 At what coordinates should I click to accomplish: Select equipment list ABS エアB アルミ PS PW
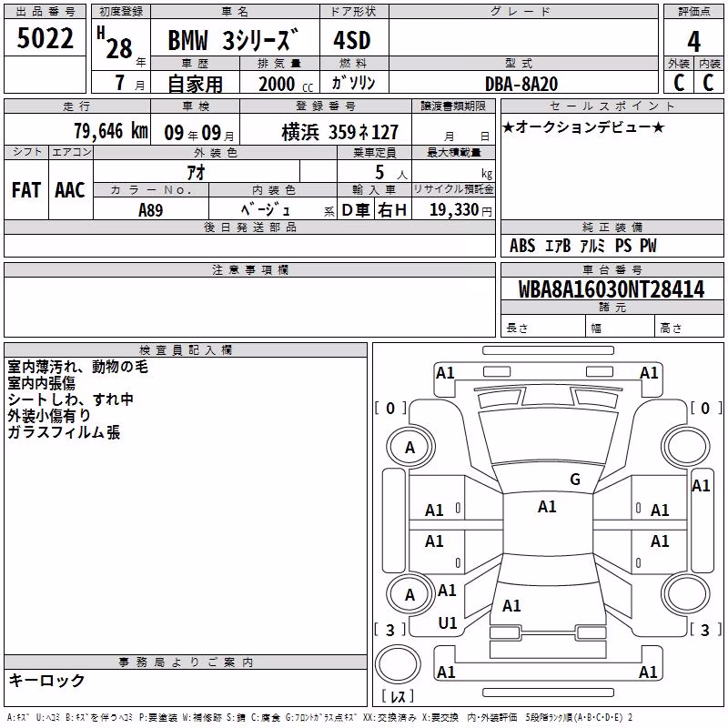pos(582,246)
